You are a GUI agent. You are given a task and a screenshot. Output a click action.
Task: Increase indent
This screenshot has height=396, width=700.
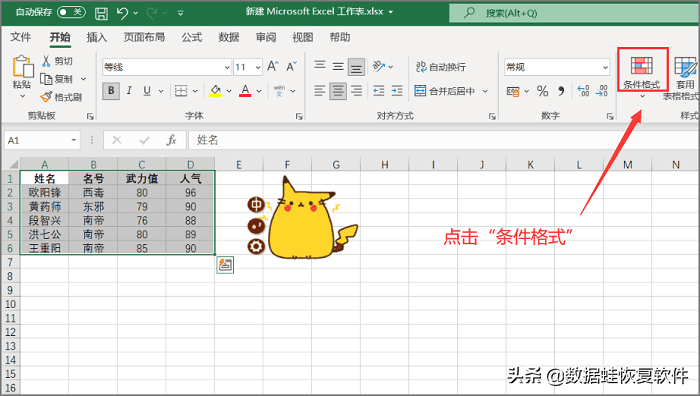[397, 91]
